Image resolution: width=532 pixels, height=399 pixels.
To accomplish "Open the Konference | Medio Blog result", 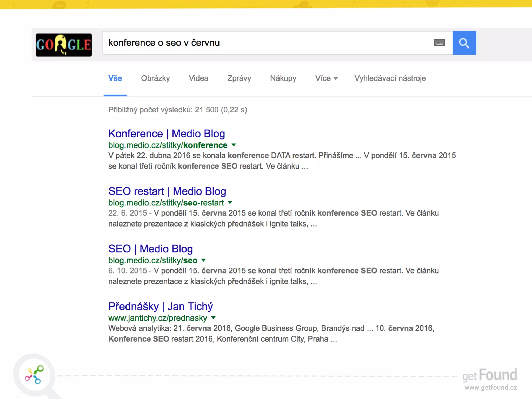I will 167,134.
